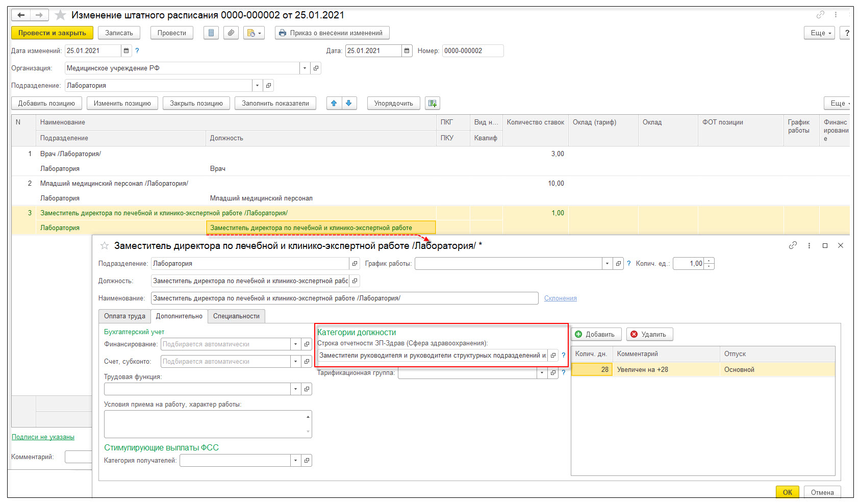The width and height of the screenshot is (860, 504).
Task: Expand the Трудовая функция dropdown
Action: tap(295, 389)
